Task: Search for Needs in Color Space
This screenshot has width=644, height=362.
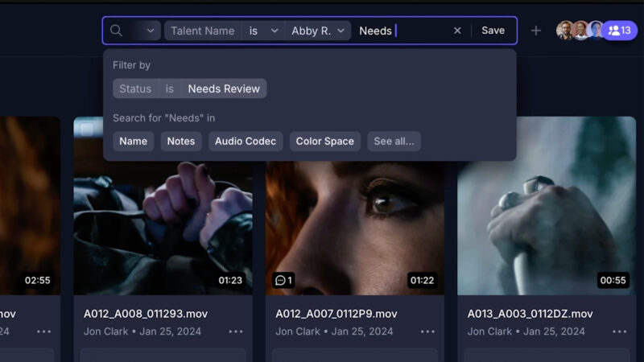Action: click(x=325, y=142)
